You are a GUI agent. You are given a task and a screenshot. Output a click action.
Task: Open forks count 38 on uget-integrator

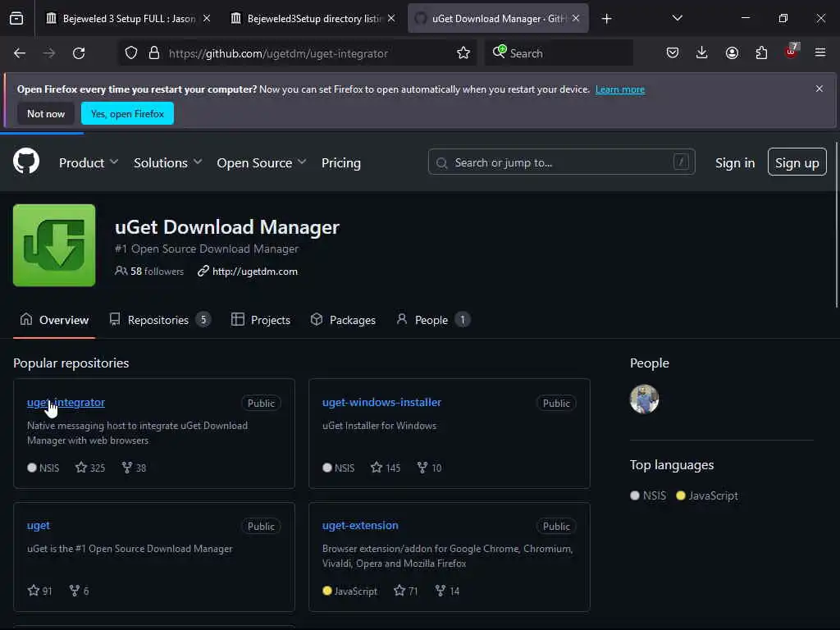(x=134, y=468)
